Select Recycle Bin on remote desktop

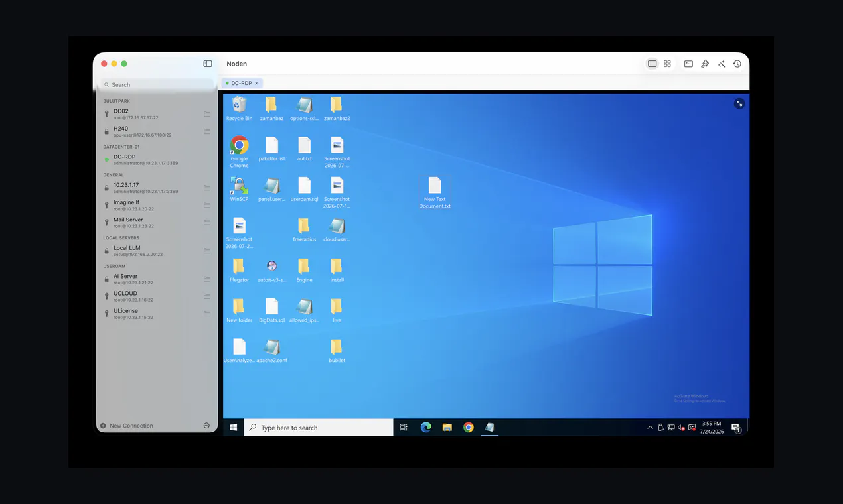pos(239,109)
